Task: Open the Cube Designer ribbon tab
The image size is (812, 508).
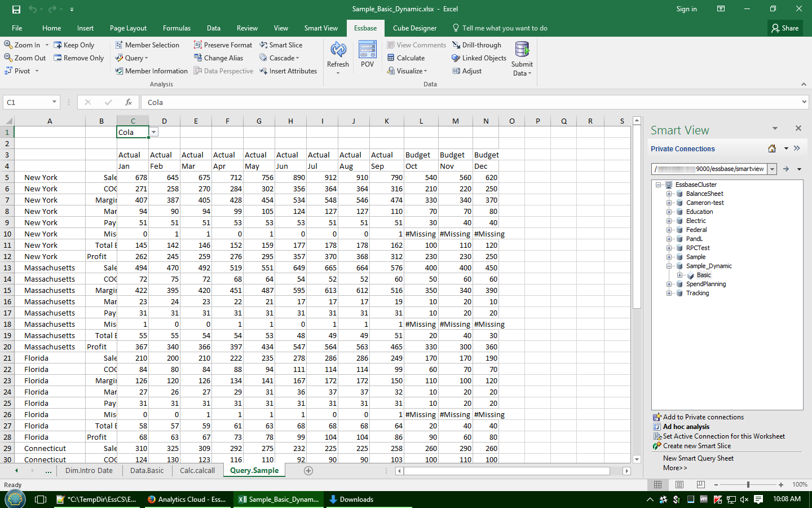Action: click(414, 28)
